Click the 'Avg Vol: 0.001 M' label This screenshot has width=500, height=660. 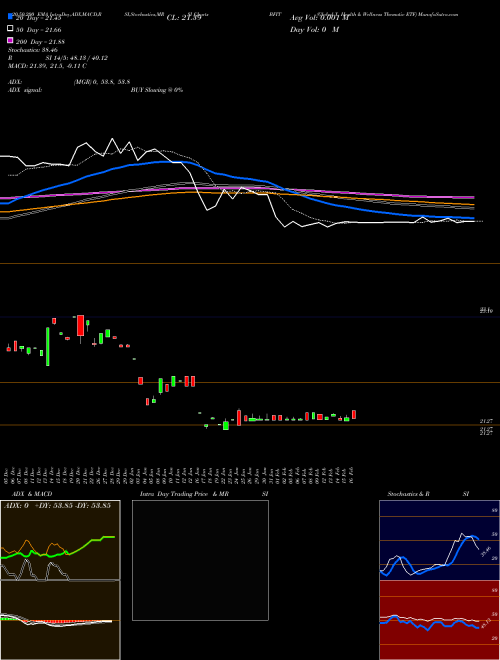[319, 18]
